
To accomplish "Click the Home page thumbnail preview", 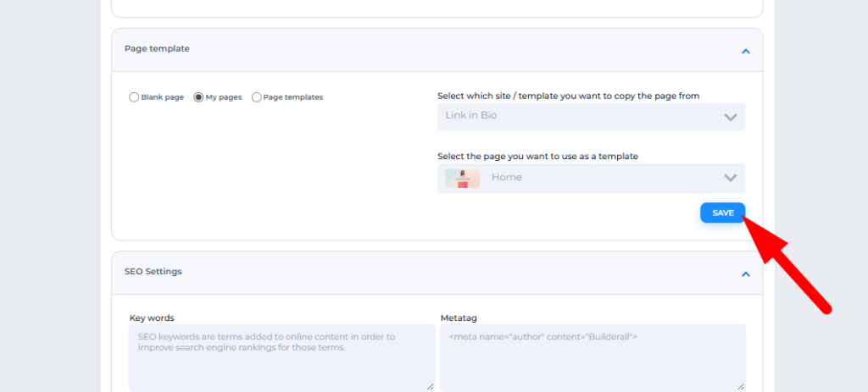I will coord(463,178).
